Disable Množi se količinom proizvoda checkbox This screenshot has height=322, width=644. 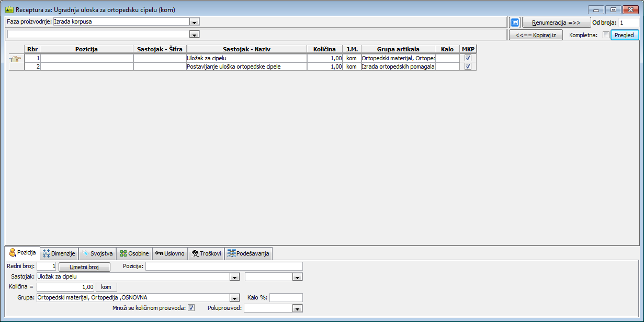191,308
